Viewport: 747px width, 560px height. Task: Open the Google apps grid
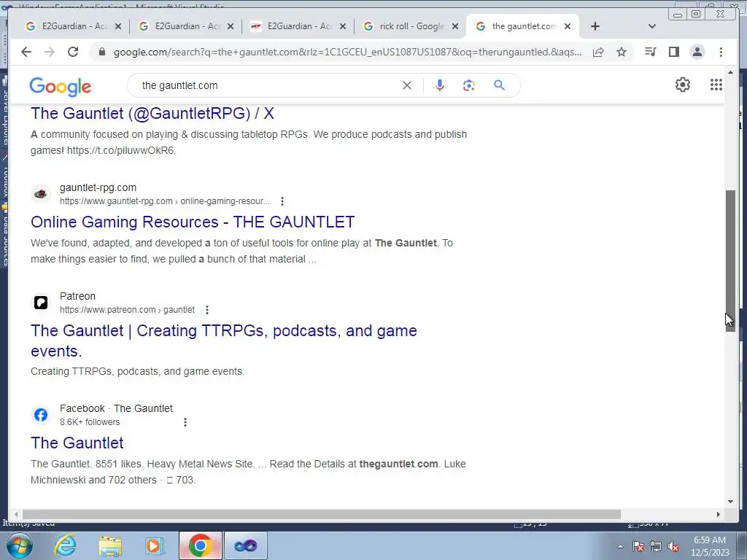point(716,85)
